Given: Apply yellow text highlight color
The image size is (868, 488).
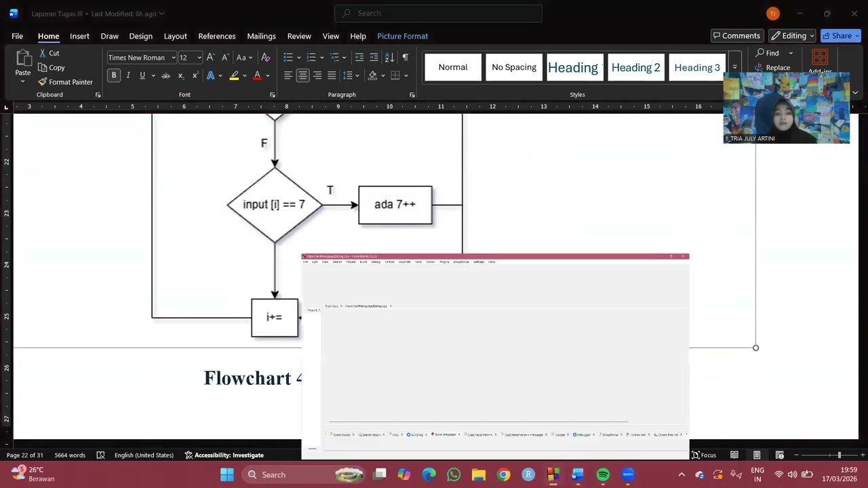Looking at the screenshot, I should (x=234, y=75).
